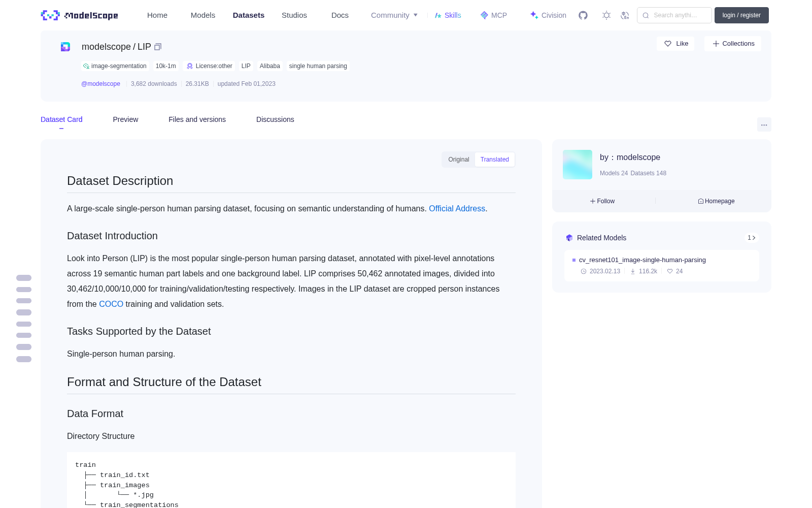This screenshot has width=812, height=508.
Task: Click the single human parsing tag
Action: click(318, 66)
